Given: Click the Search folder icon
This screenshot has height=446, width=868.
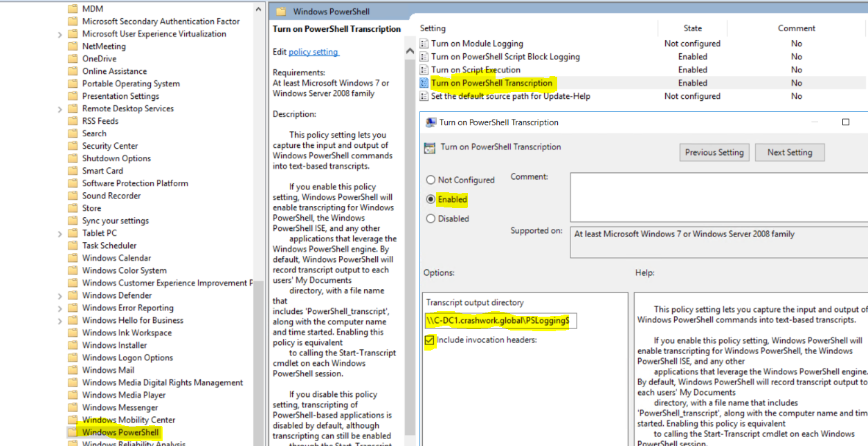Looking at the screenshot, I should click(73, 133).
